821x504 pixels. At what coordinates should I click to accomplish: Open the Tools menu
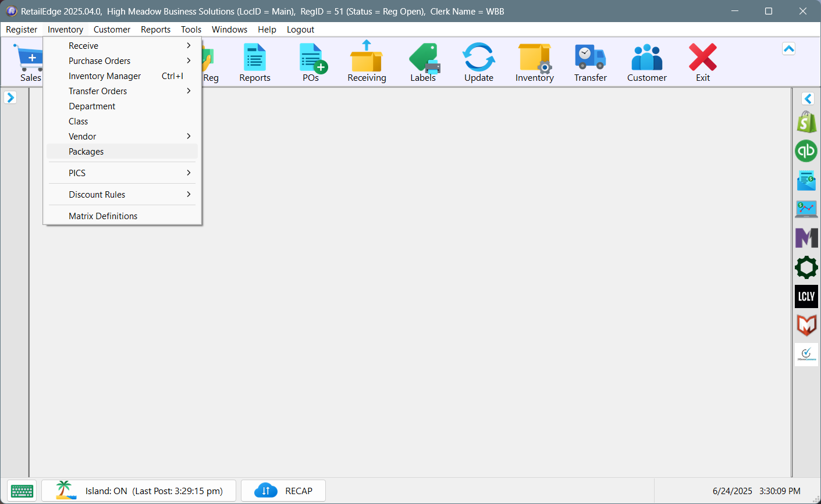(x=191, y=29)
